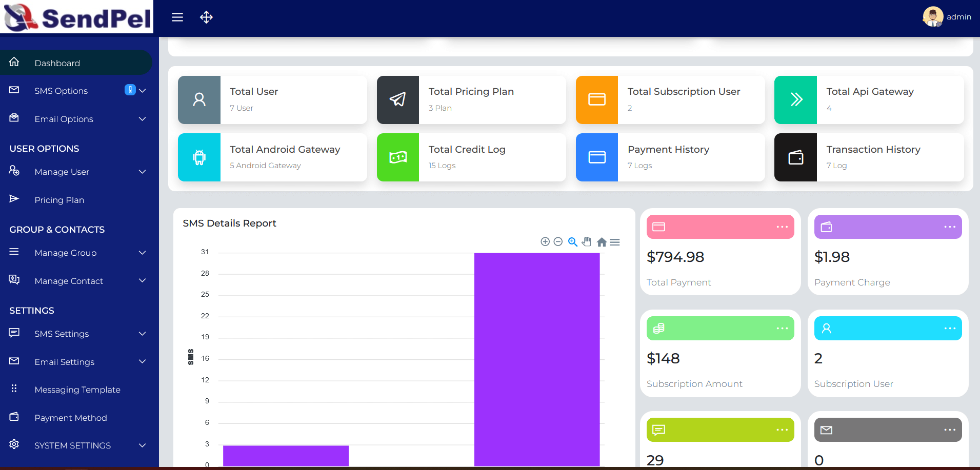Click the fullscreen move arrows icon

tap(206, 17)
